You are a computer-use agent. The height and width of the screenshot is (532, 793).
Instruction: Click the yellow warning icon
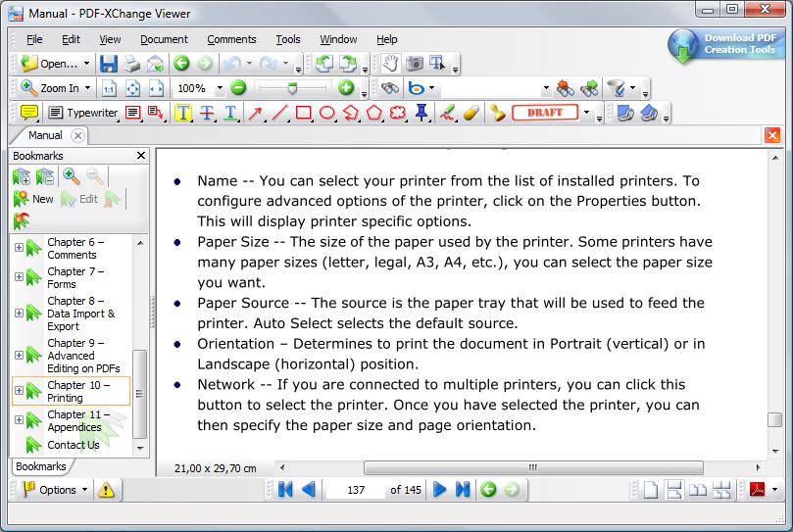click(x=106, y=490)
